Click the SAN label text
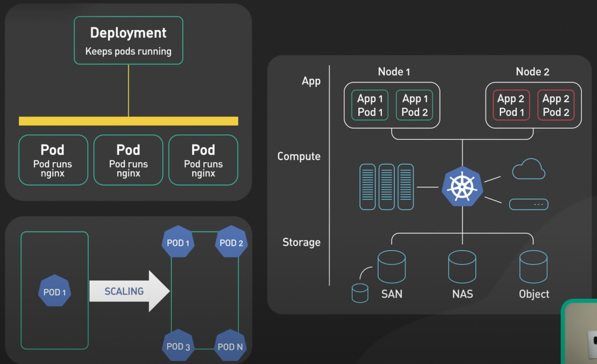597x364 pixels. pos(392,294)
